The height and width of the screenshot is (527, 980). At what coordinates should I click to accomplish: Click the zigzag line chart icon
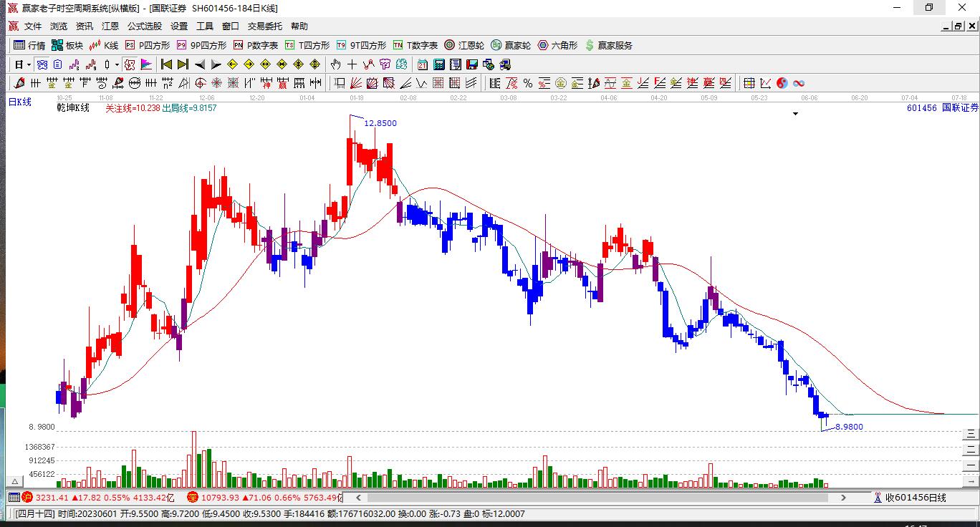coord(766,83)
